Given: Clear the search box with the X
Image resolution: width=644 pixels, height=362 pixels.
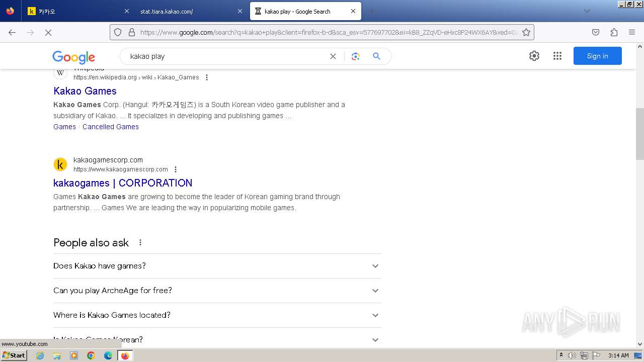Looking at the screenshot, I should [x=333, y=56].
